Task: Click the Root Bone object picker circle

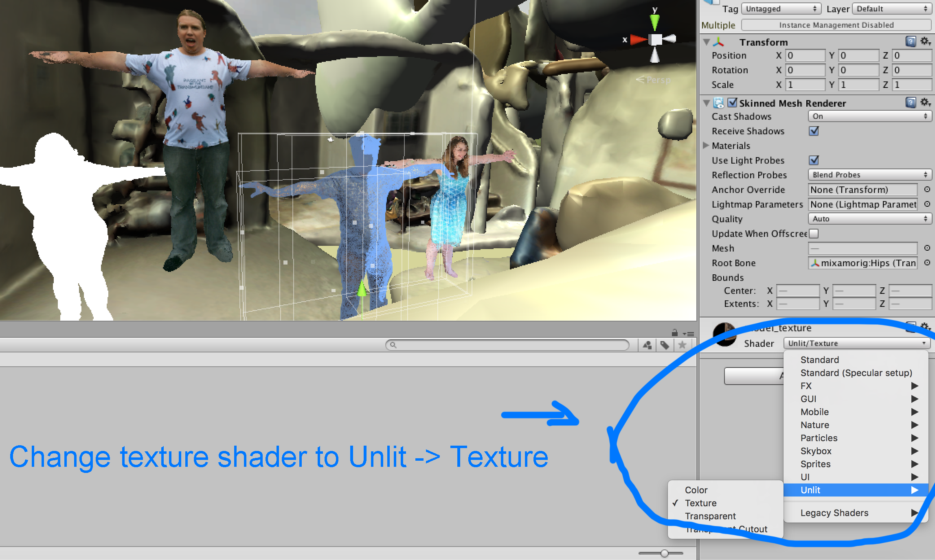Action: tap(927, 262)
